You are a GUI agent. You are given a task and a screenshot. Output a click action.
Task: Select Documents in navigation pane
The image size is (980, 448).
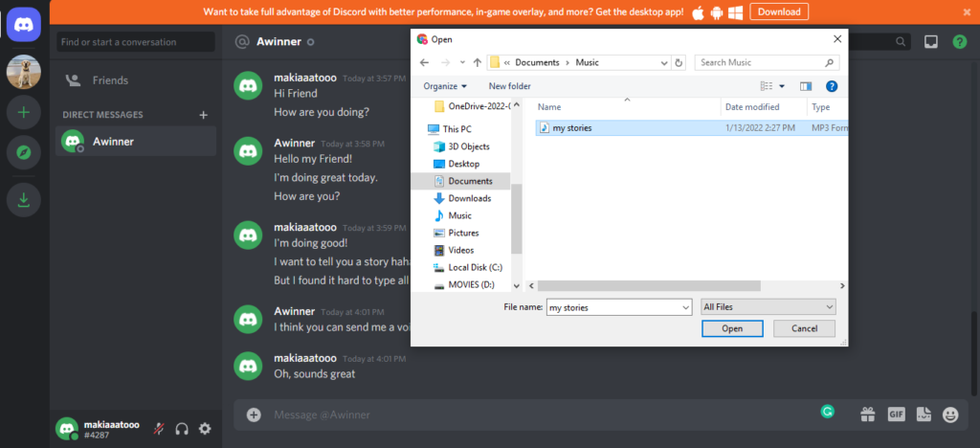tap(462, 181)
